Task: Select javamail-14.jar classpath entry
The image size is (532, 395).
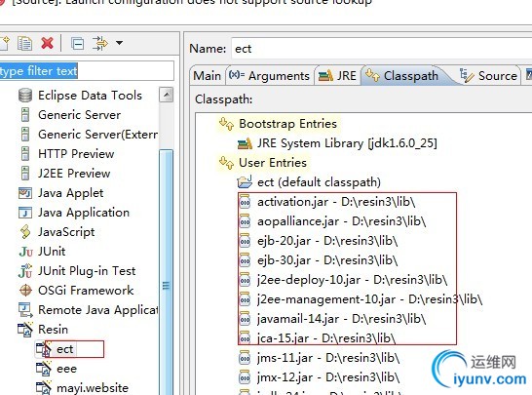Action: tap(341, 319)
